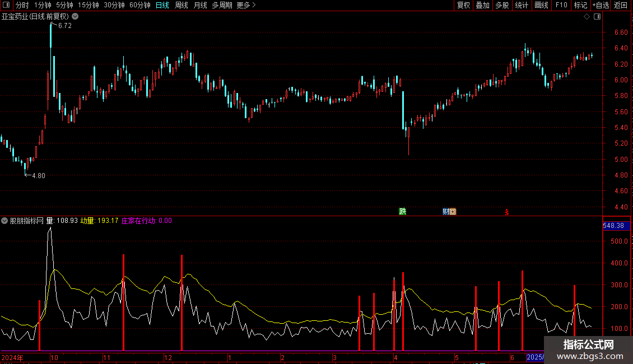Click the red dollar-sign dividend marker
Viewport: 633px width, 364px height.
(506, 212)
